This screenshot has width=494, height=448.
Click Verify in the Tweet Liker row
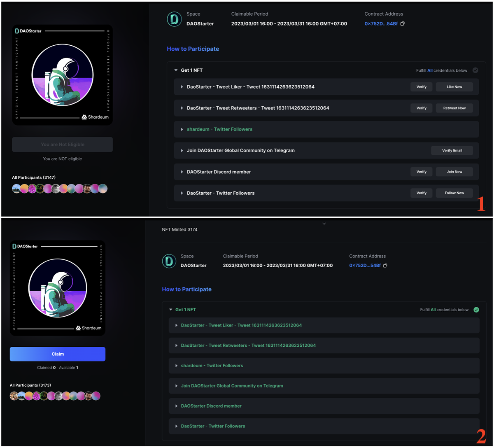pos(422,87)
